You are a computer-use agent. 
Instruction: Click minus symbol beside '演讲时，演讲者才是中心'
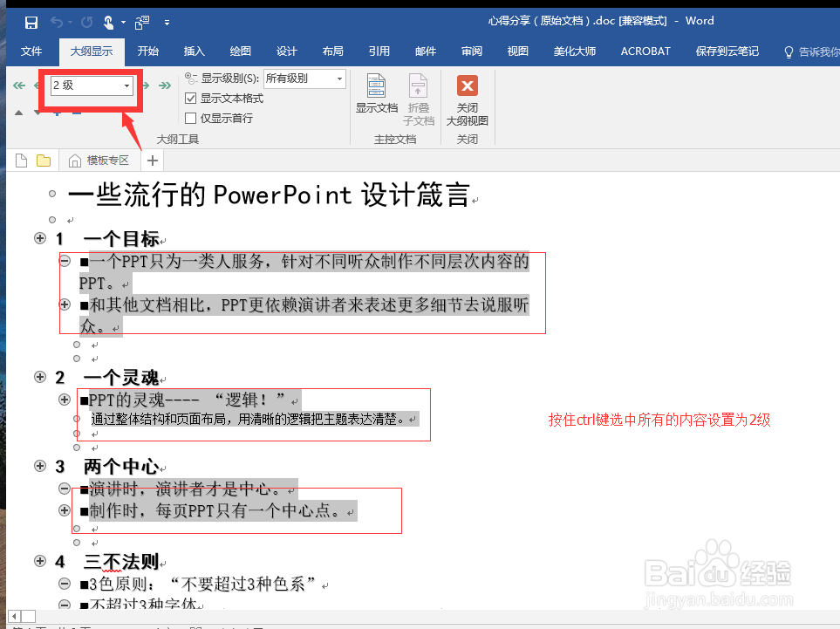point(65,488)
